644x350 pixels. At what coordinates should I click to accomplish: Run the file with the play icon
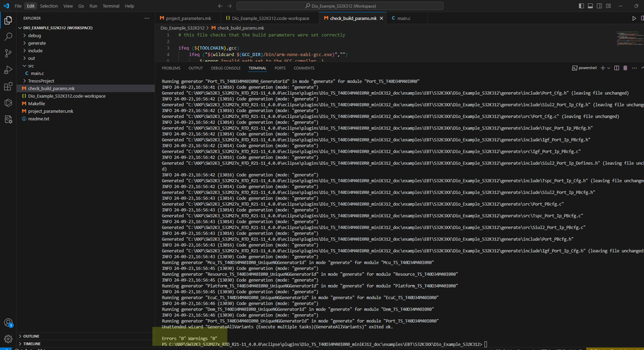[x=634, y=18]
